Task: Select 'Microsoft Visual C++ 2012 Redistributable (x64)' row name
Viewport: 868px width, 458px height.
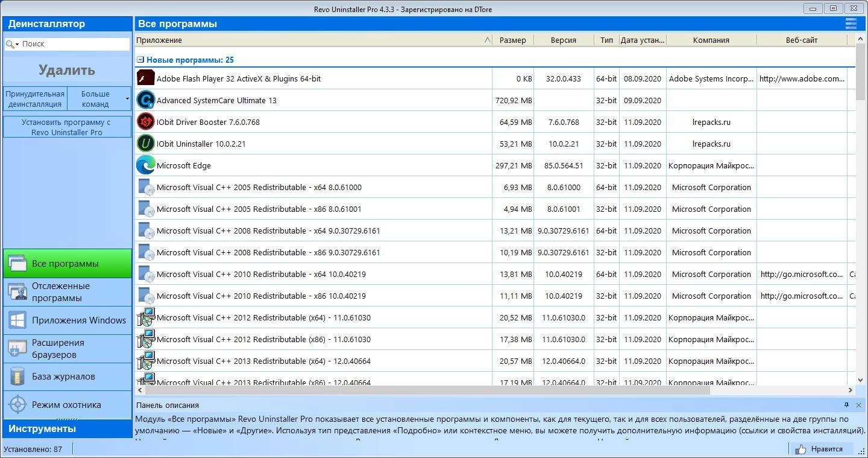Action: point(263,317)
